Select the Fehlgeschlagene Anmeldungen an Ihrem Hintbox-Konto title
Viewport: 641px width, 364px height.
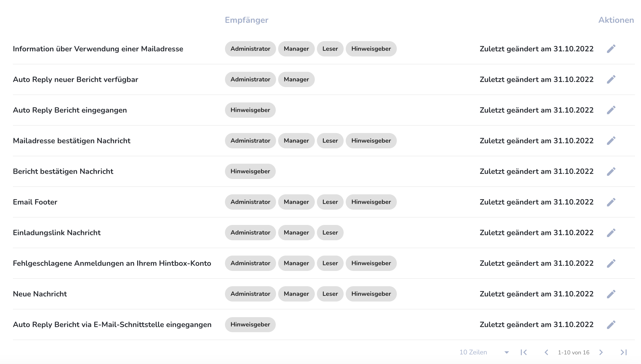point(112,263)
